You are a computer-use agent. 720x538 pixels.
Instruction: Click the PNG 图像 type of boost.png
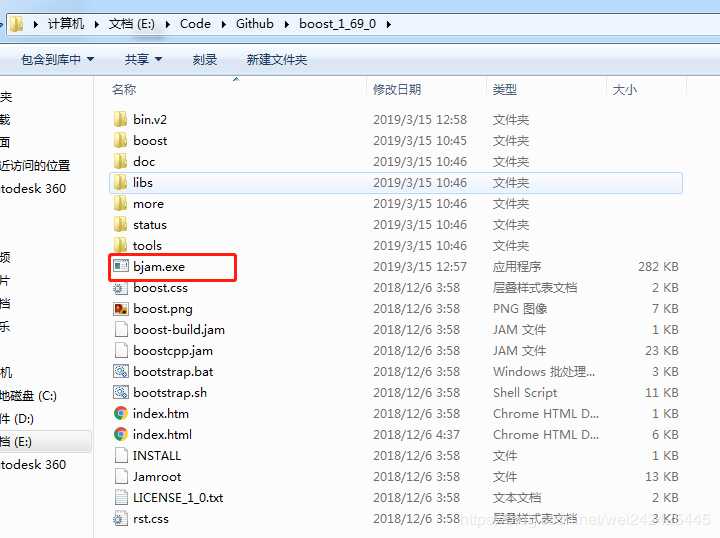(520, 308)
